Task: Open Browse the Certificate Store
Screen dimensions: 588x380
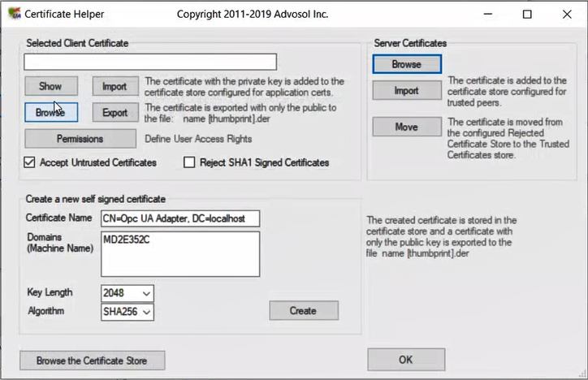Action: [92, 360]
